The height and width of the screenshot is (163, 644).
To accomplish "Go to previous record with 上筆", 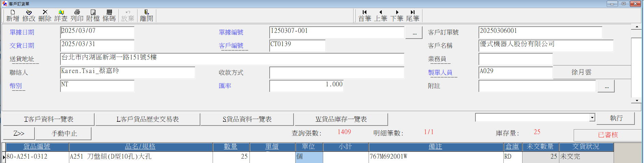I will (x=381, y=16).
